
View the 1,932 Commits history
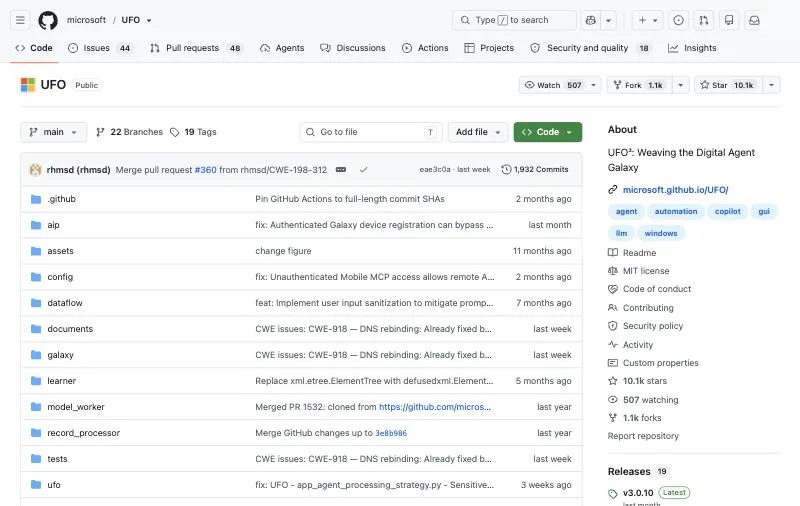535,169
